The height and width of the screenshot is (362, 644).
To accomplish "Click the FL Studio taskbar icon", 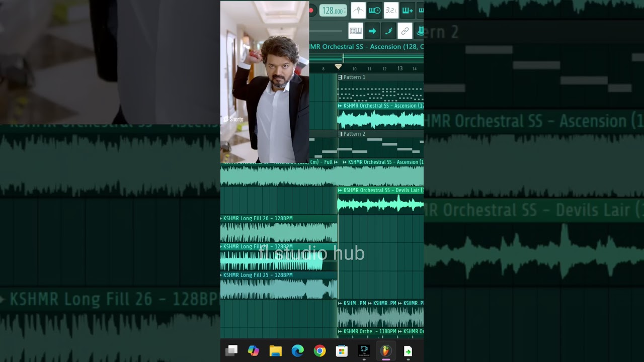I will pyautogui.click(x=386, y=351).
